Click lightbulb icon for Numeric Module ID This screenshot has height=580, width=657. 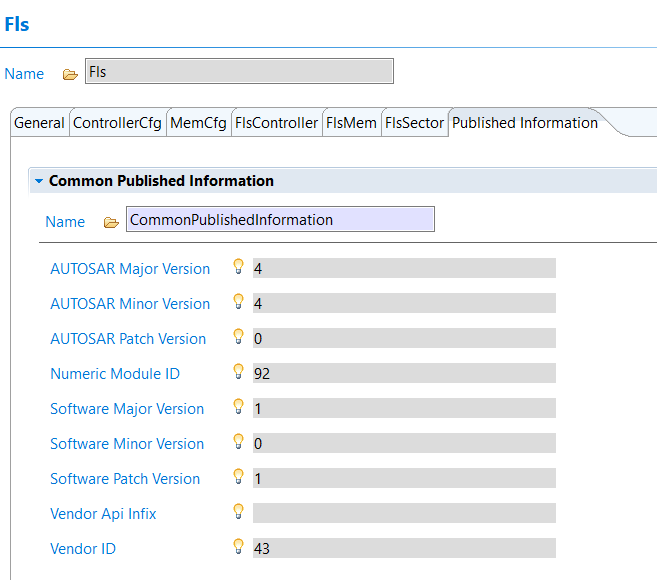238,372
